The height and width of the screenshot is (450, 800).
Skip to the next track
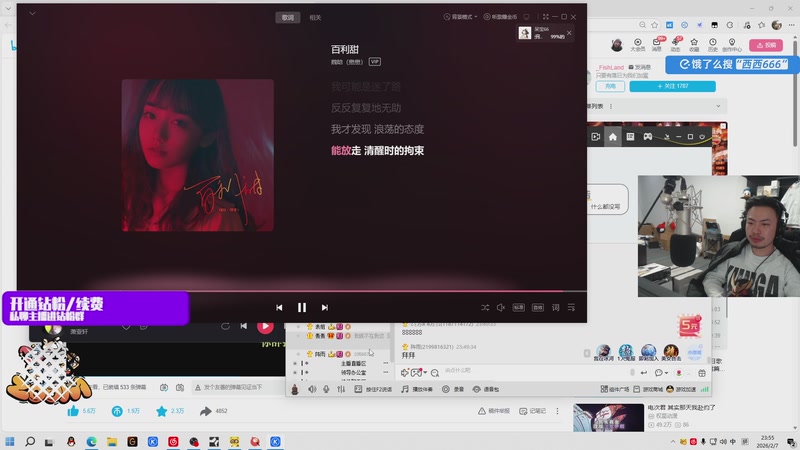pos(324,307)
